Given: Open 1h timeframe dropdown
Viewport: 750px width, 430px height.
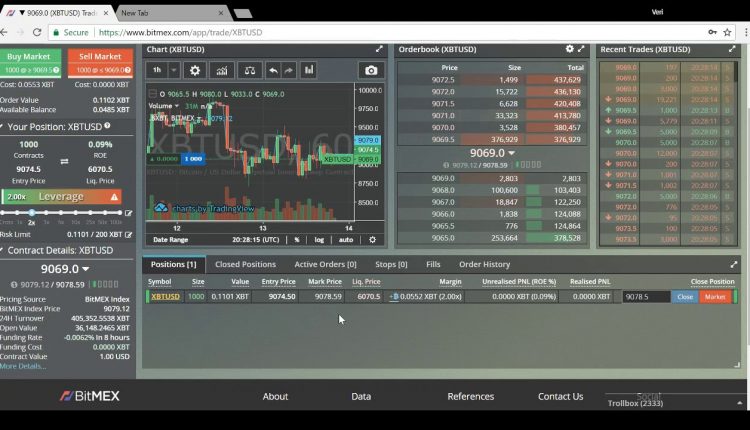Looking at the screenshot, I should (x=157, y=70).
